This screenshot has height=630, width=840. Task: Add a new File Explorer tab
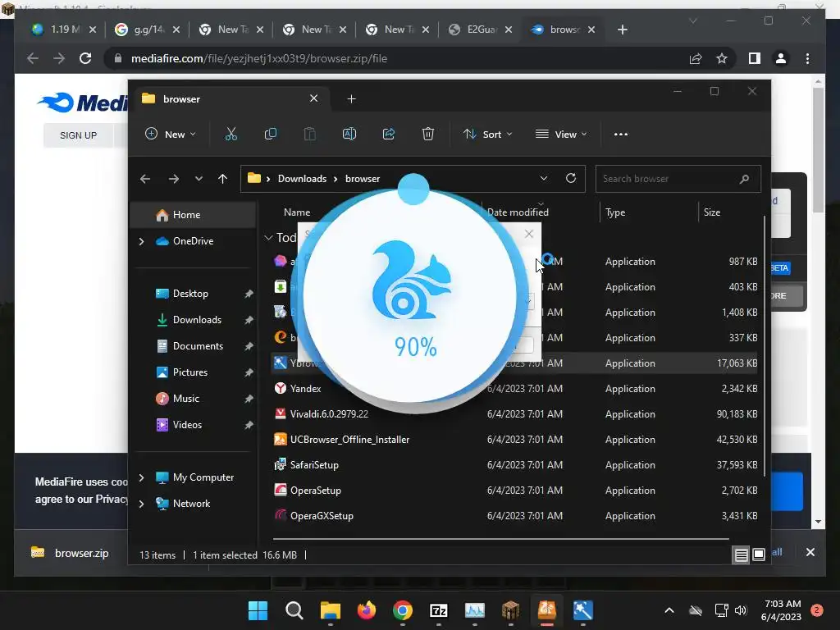[351, 99]
